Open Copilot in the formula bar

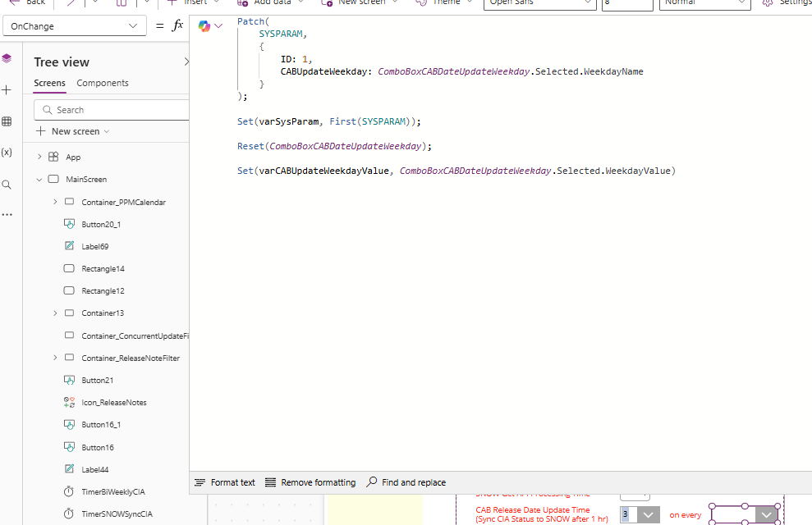coord(204,26)
